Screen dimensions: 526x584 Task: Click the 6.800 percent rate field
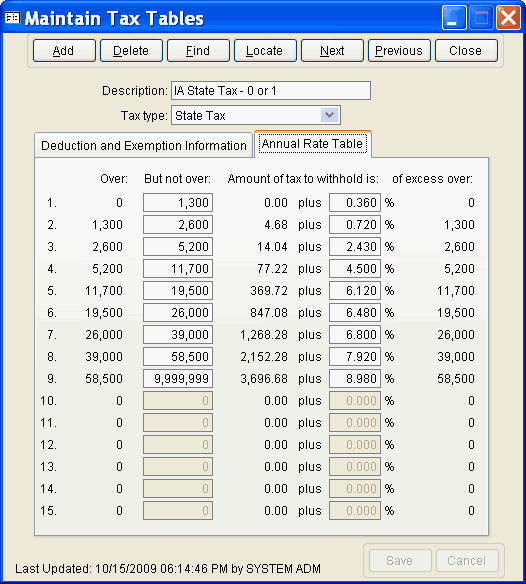click(355, 334)
